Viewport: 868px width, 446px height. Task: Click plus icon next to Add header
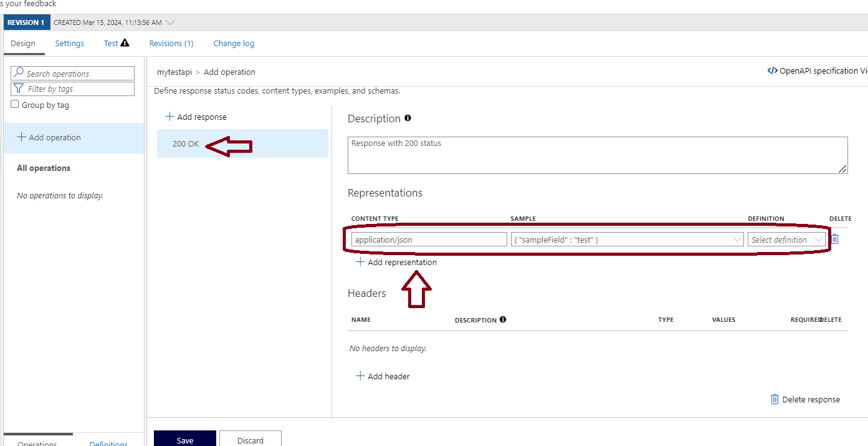point(360,376)
